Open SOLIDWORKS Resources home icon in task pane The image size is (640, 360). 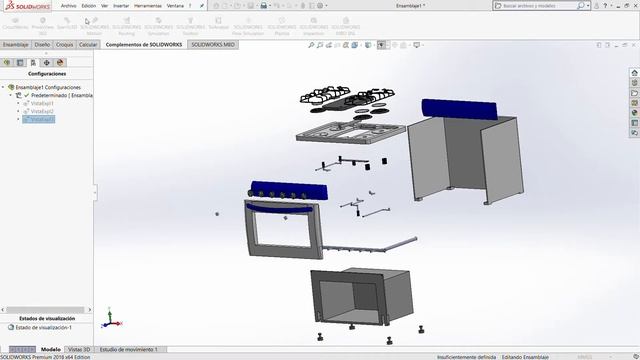(x=634, y=73)
